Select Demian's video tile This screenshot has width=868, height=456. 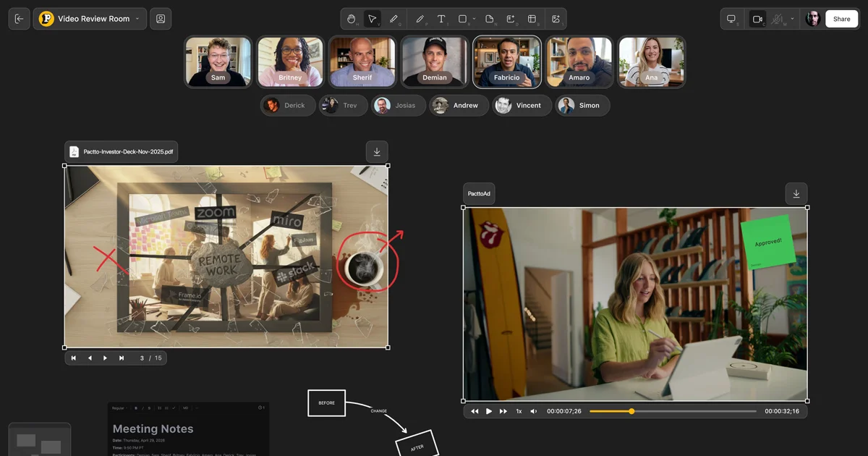tap(435, 62)
